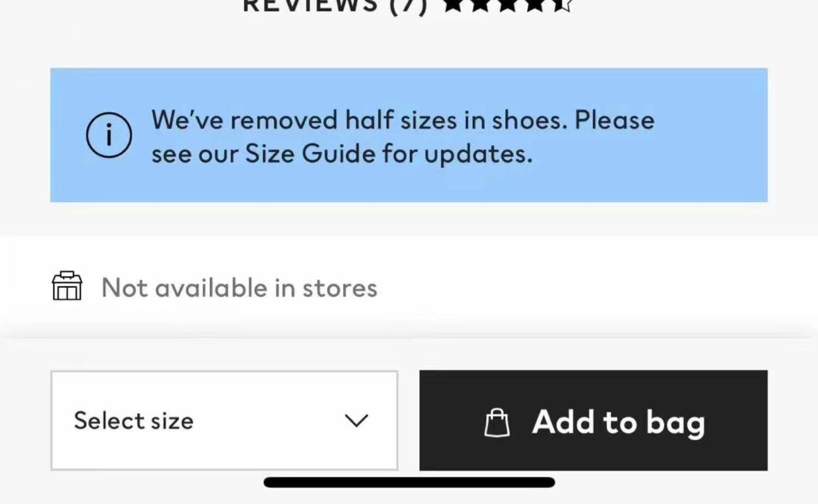Tap the Not available in stores text
Image resolution: width=818 pixels, height=504 pixels.
[239, 287]
